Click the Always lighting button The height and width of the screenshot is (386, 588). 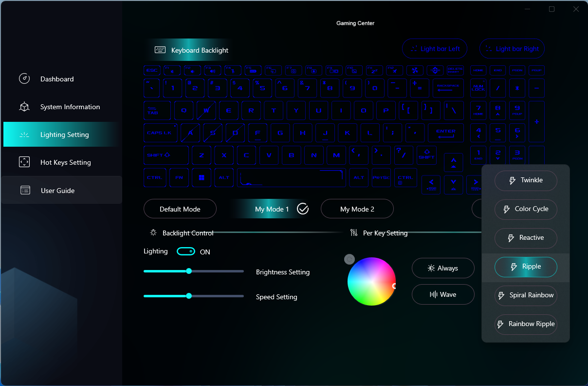(x=443, y=268)
